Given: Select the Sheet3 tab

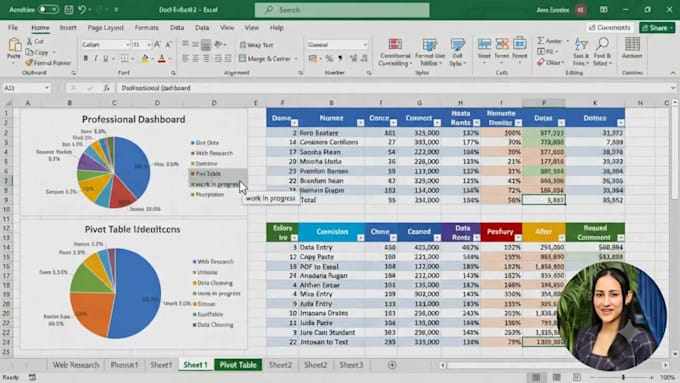Looking at the screenshot, I should (x=351, y=365).
